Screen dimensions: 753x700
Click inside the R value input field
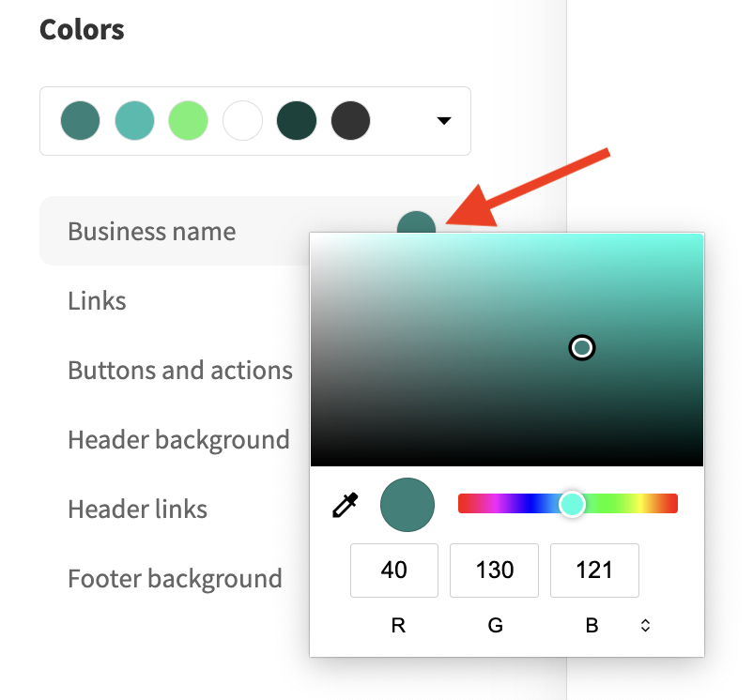coord(393,571)
